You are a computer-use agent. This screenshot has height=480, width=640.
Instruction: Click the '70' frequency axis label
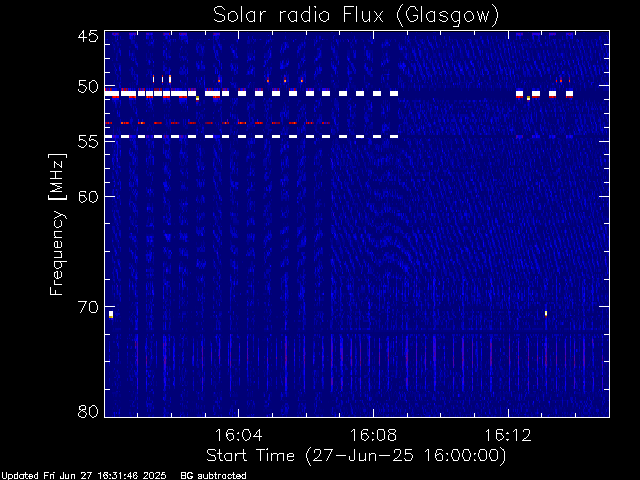coord(88,307)
